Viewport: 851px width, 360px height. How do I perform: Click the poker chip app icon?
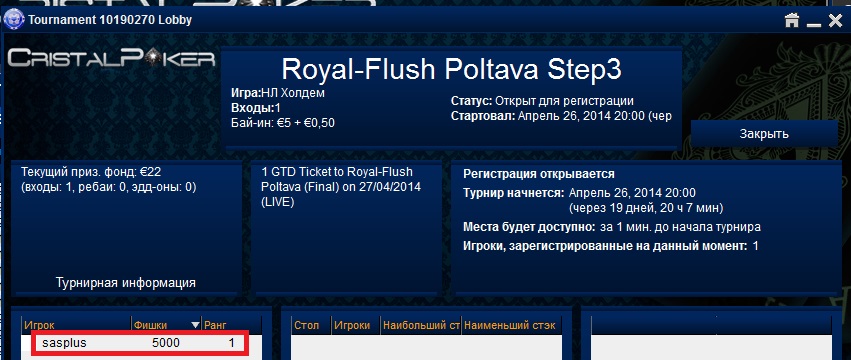12,20
